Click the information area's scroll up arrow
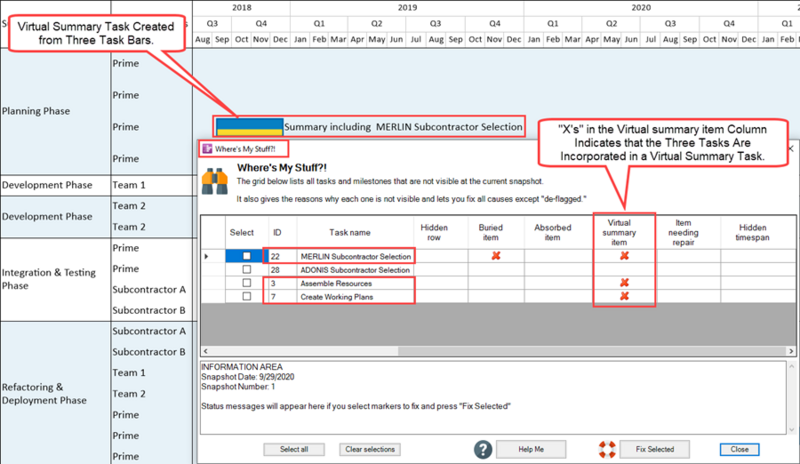This screenshot has width=800, height=464. tap(792, 367)
